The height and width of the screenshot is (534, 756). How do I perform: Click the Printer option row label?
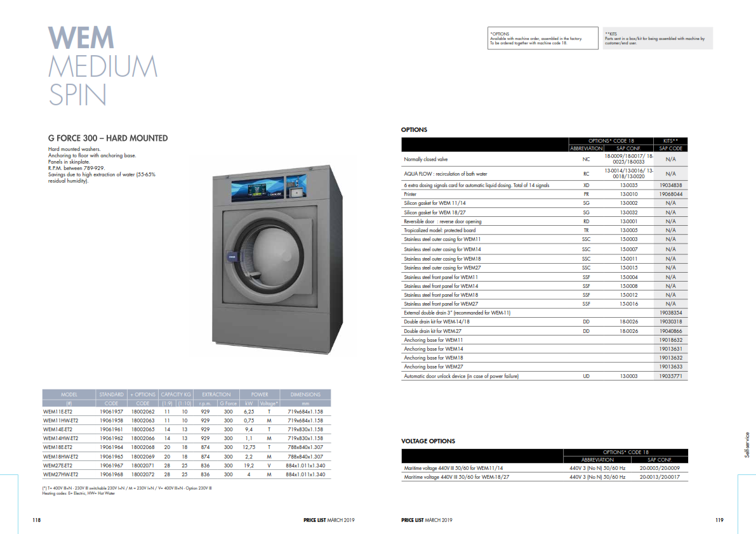(x=410, y=194)
